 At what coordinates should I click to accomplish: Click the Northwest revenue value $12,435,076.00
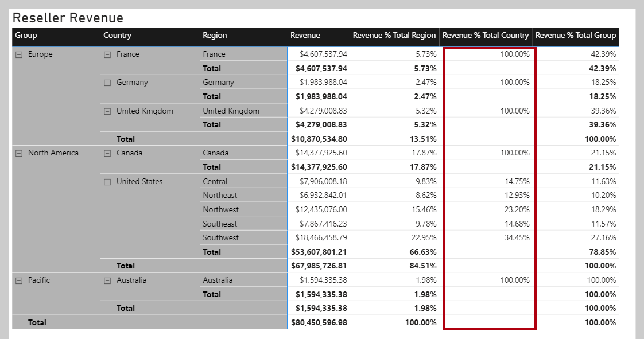point(321,210)
